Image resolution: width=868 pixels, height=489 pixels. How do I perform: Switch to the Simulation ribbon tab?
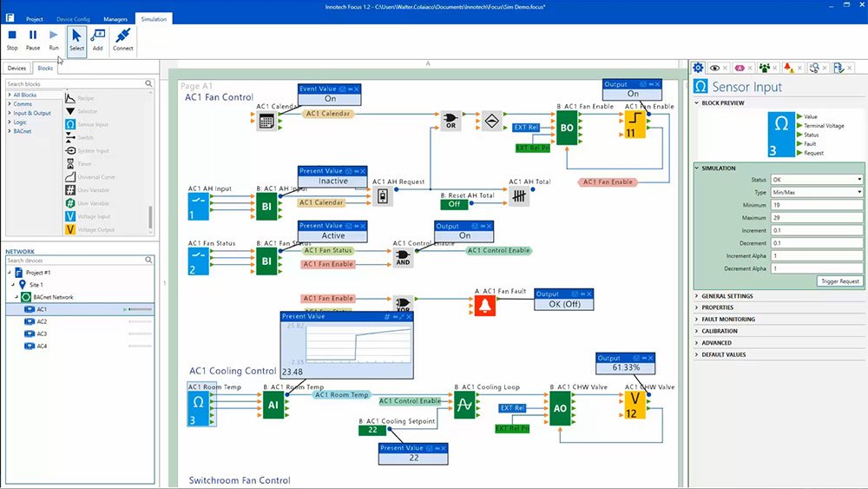154,19
